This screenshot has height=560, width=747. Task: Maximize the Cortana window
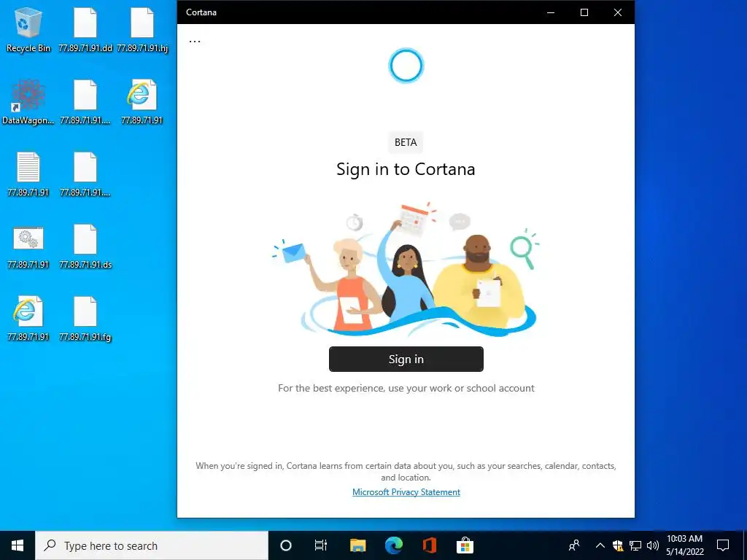(584, 12)
